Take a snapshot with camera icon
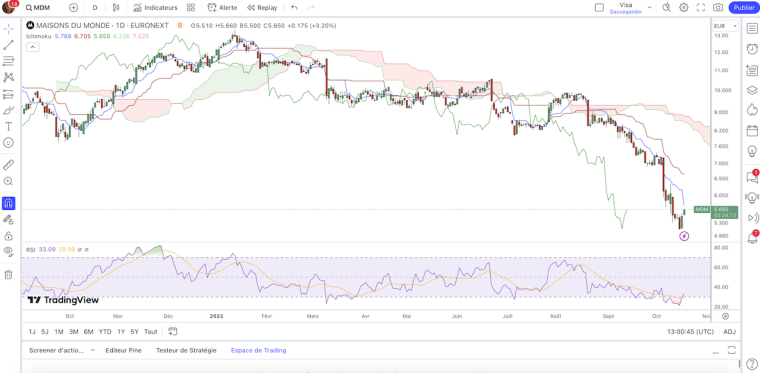The width and height of the screenshot is (760, 373). [718, 7]
